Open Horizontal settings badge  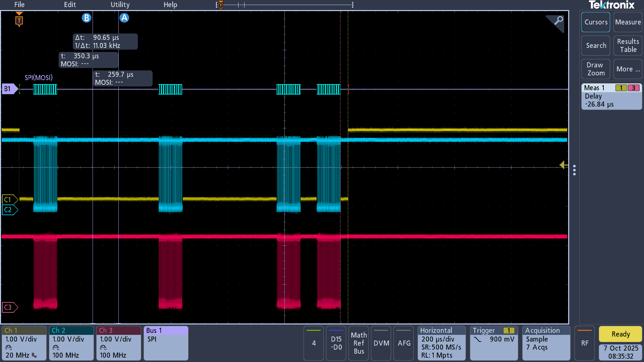442,343
